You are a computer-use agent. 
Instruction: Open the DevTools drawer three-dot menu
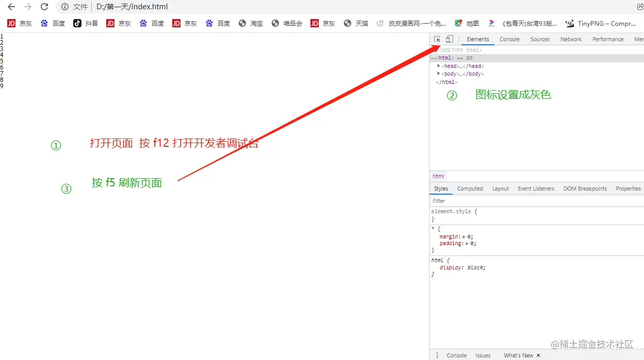437,355
